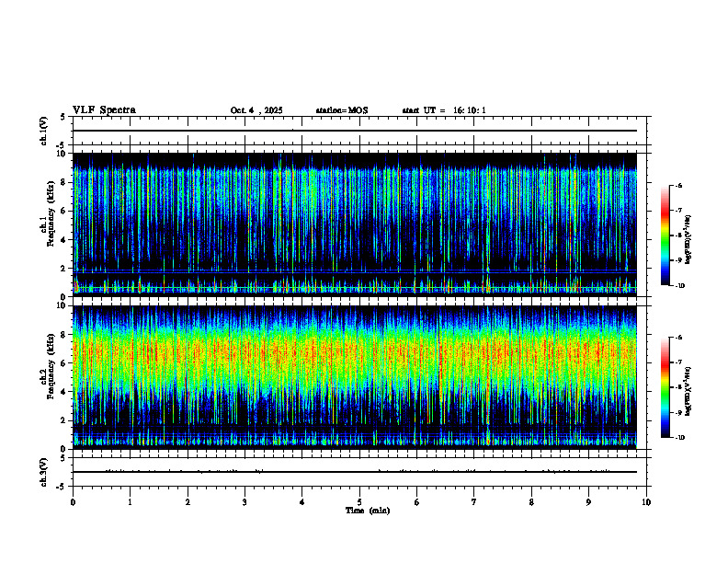Viewport: 728px width, 563px height.
Task: Click time axis tick label "4"
Action: click(302, 502)
